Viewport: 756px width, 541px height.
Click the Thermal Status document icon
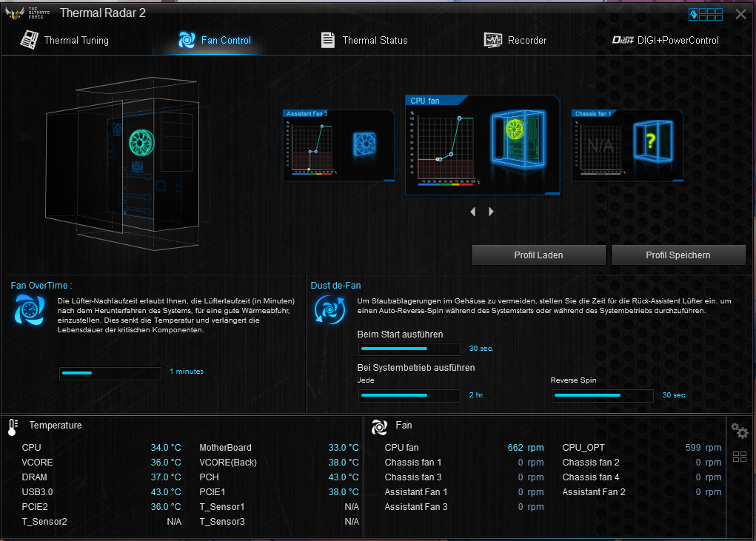[x=328, y=40]
